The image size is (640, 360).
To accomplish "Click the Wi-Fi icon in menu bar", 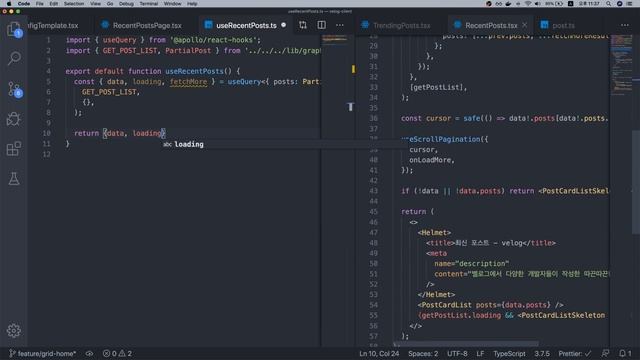I will pyautogui.click(x=528, y=4).
